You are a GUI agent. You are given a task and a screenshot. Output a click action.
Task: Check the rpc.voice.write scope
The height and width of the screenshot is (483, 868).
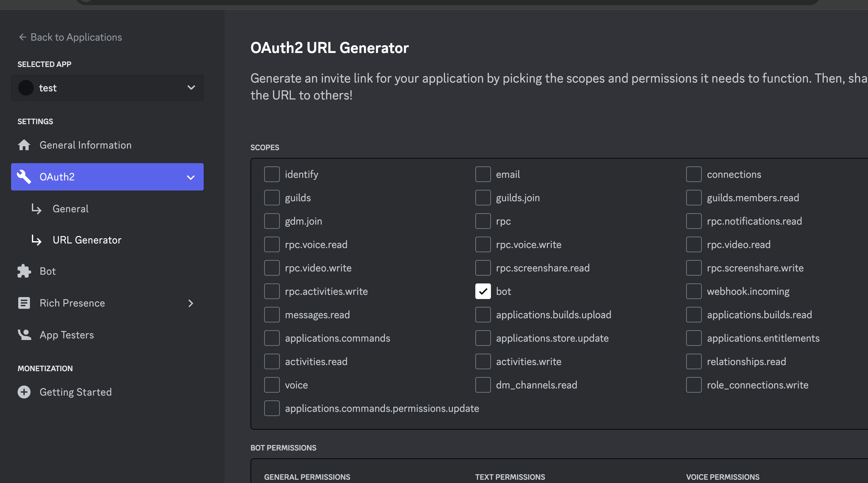[x=483, y=244]
